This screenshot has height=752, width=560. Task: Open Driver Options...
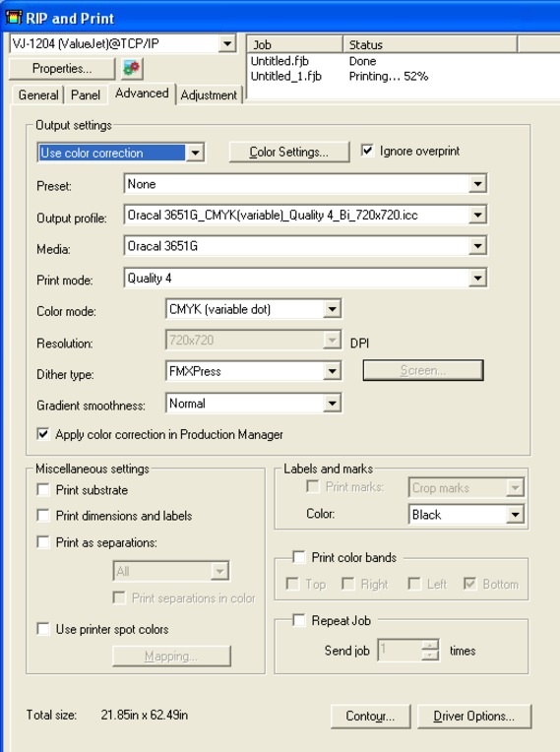pos(474,716)
